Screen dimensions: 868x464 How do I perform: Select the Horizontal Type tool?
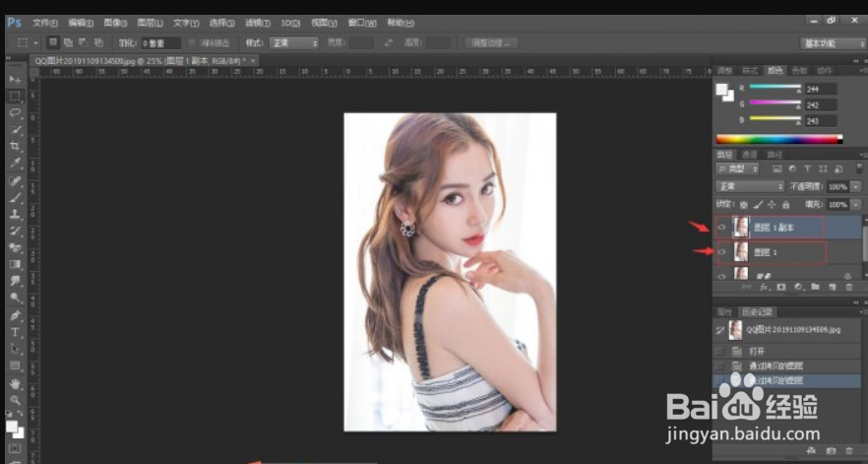click(15, 332)
